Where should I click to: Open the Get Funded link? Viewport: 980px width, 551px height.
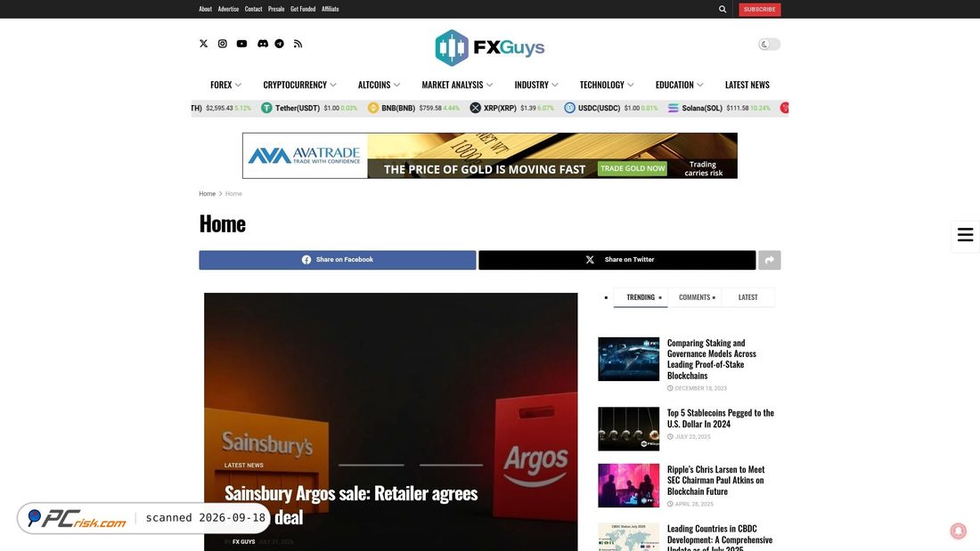[x=303, y=9]
